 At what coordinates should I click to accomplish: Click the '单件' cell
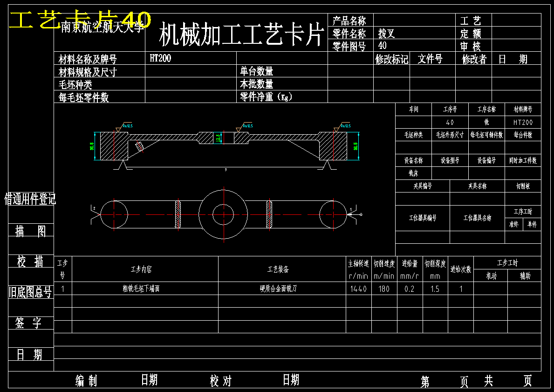532,224
